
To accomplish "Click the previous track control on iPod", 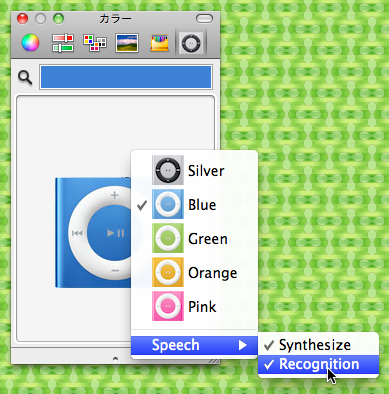I will click(x=77, y=233).
